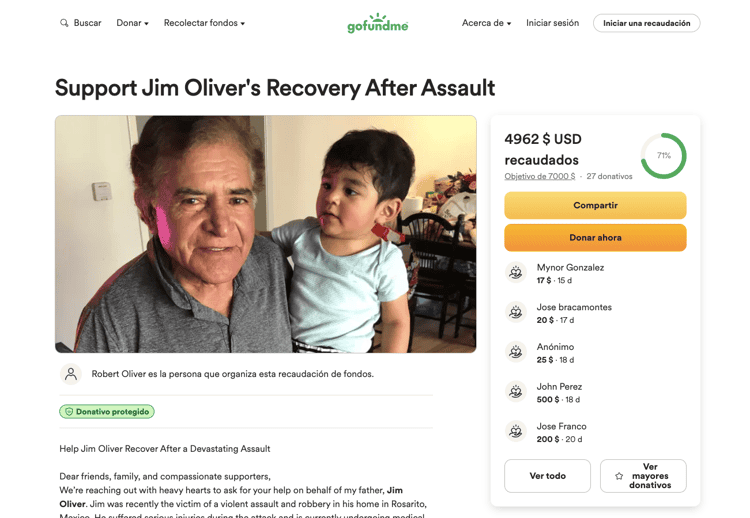
Task: Click the GoFundMe logo
Action: click(377, 23)
